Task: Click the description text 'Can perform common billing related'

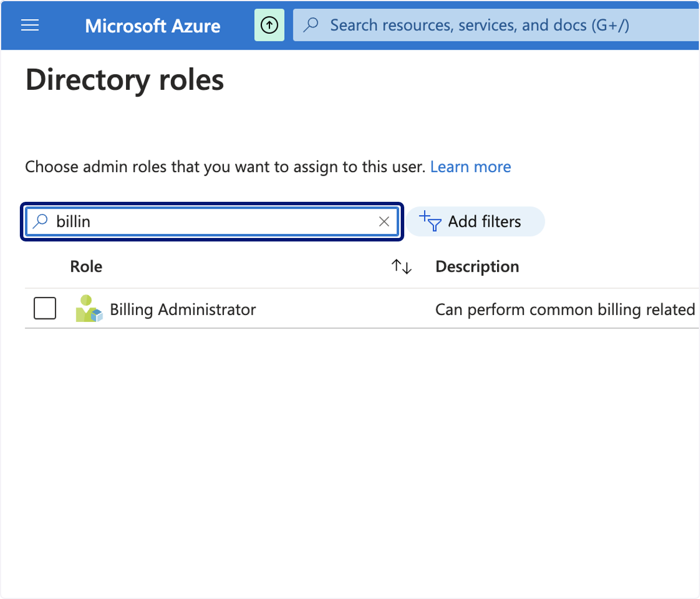Action: pyautogui.click(x=565, y=309)
